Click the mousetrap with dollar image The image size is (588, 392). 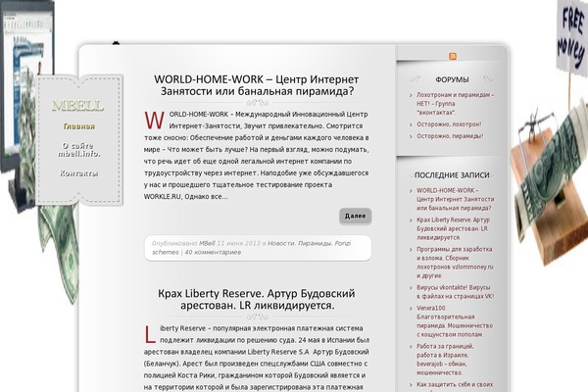click(x=550, y=184)
